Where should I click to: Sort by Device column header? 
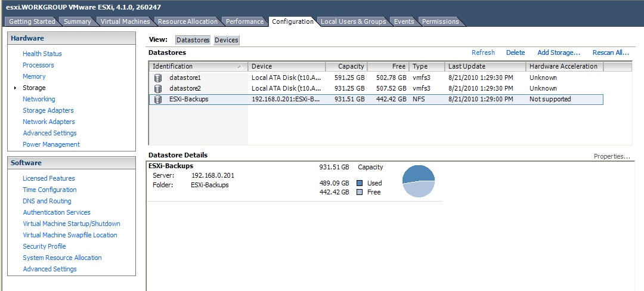pos(287,67)
